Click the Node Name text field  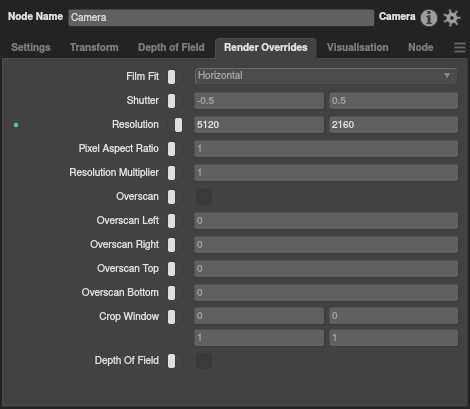click(221, 18)
